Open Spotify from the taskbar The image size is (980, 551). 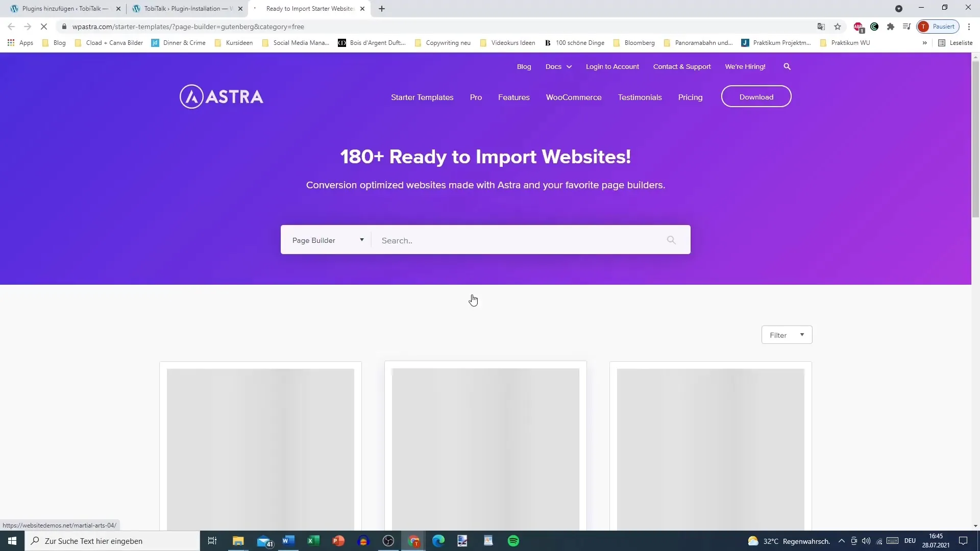point(513,541)
